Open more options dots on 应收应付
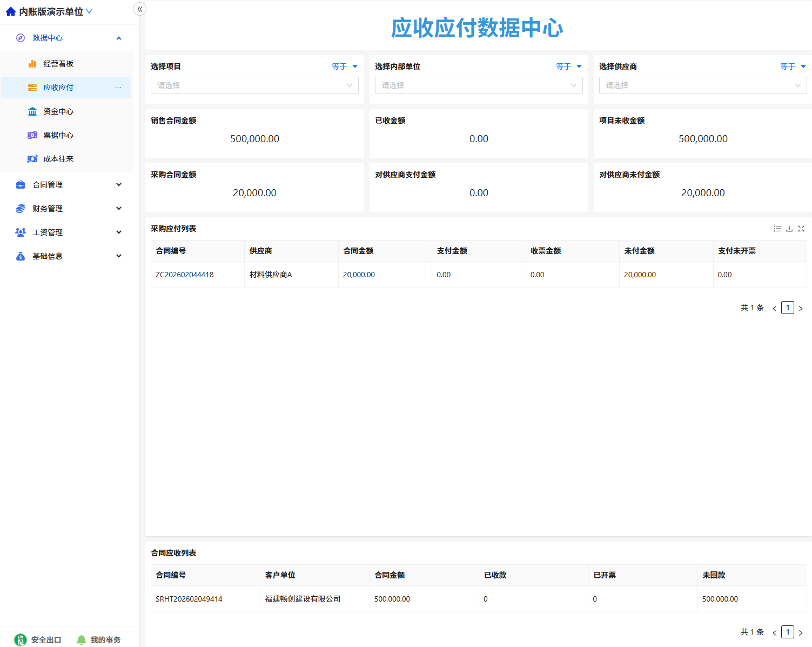Viewport: 812px width, 647px height. click(x=118, y=88)
